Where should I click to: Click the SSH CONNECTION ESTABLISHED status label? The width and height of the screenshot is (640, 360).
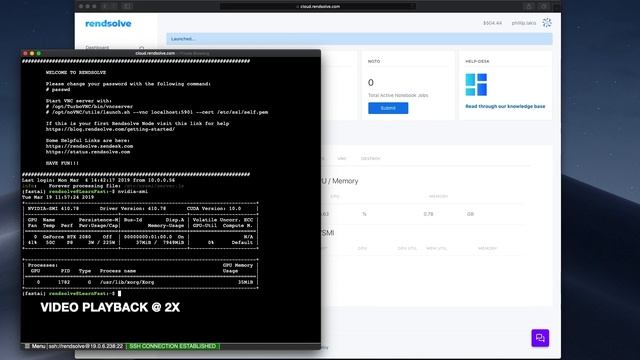[x=173, y=346]
